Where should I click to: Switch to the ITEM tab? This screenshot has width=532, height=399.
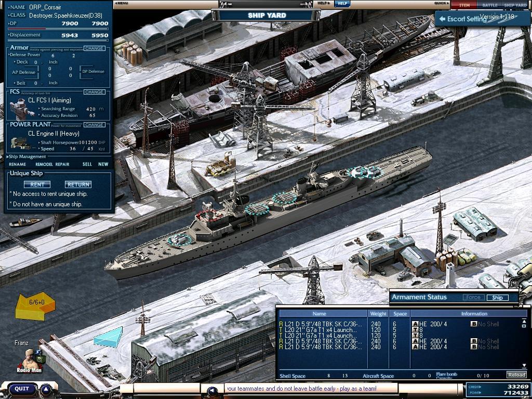[x=464, y=5]
